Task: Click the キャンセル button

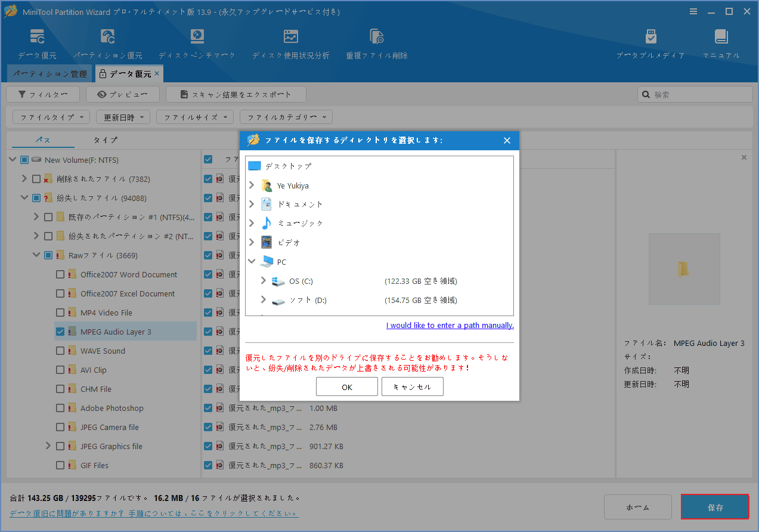Action: pyautogui.click(x=413, y=387)
